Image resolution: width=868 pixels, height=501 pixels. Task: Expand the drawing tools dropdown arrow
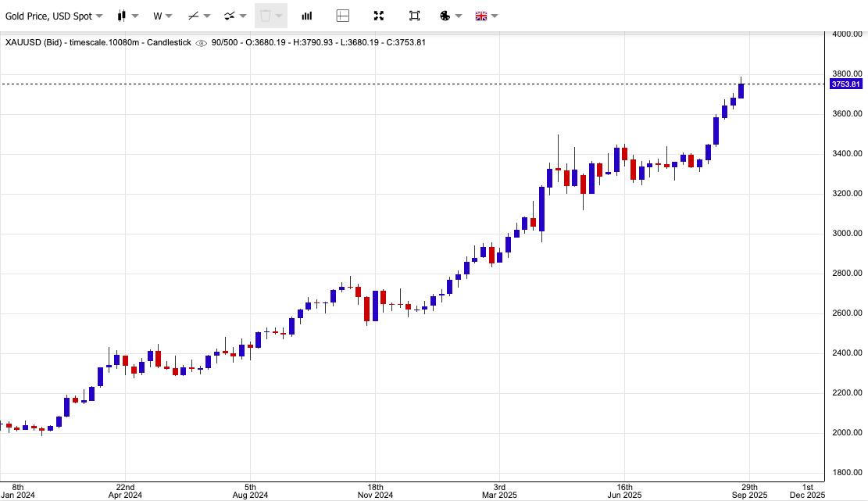tap(207, 16)
